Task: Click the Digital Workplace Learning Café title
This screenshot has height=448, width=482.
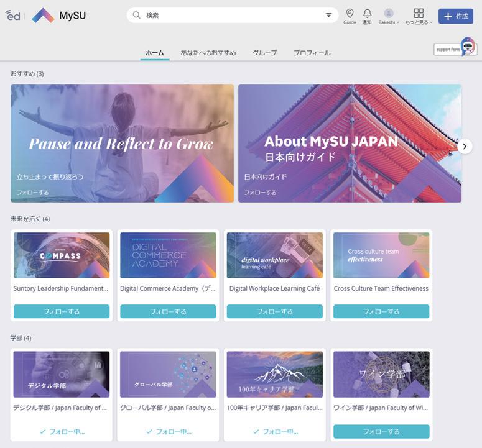Action: point(274,288)
